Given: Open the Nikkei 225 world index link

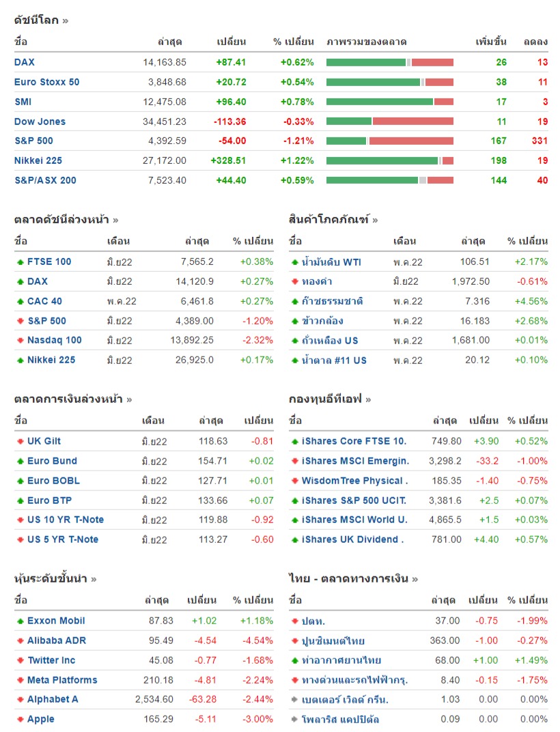Looking at the screenshot, I should (x=38, y=160).
